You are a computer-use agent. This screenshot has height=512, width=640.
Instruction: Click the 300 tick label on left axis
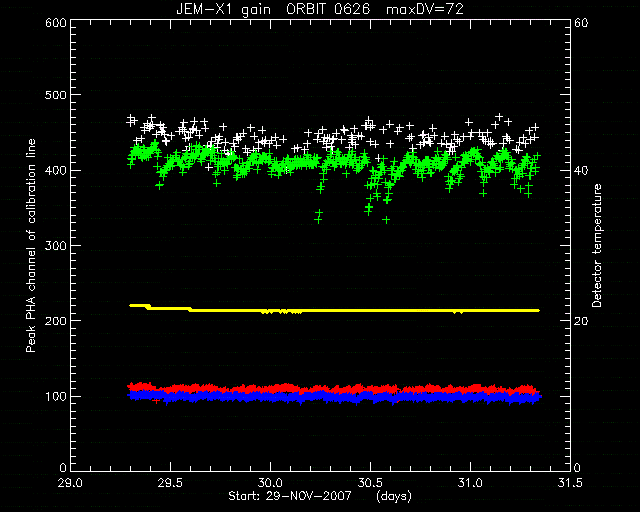coord(56,246)
